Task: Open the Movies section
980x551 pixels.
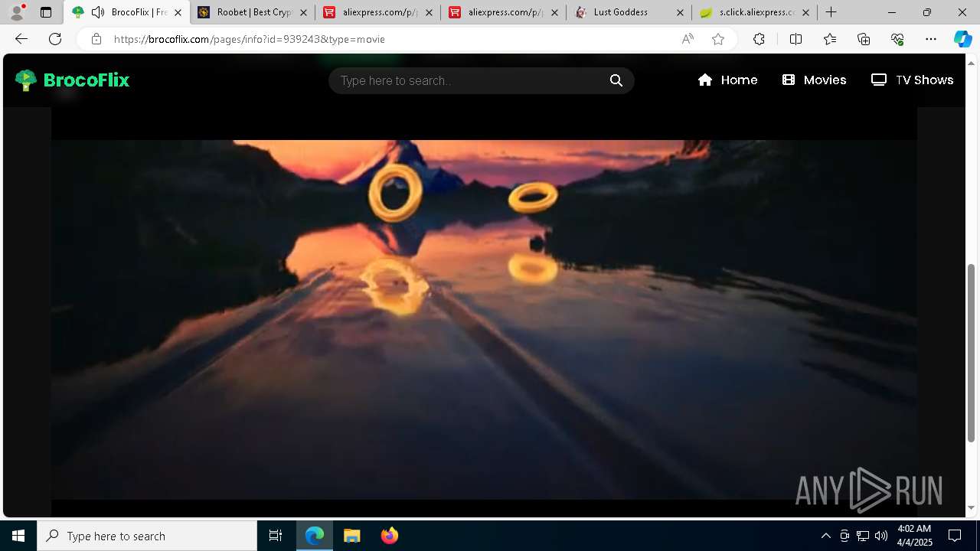Action: pos(814,80)
